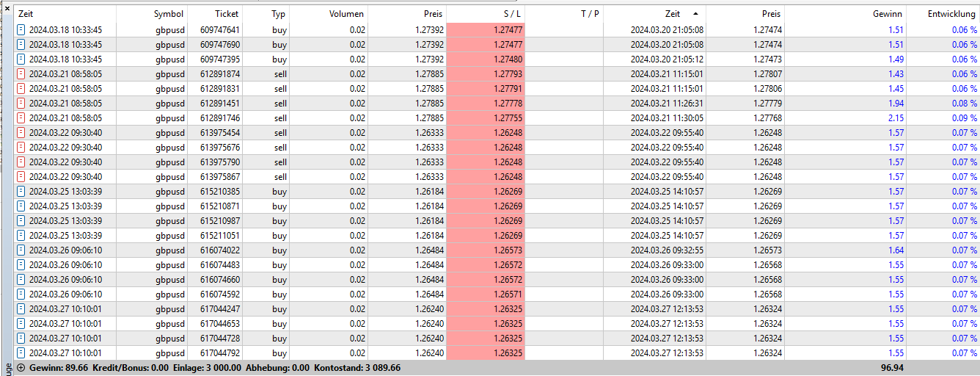Select the trade icon for ticket 613975454
This screenshot has height=376, width=980.
click(x=21, y=133)
